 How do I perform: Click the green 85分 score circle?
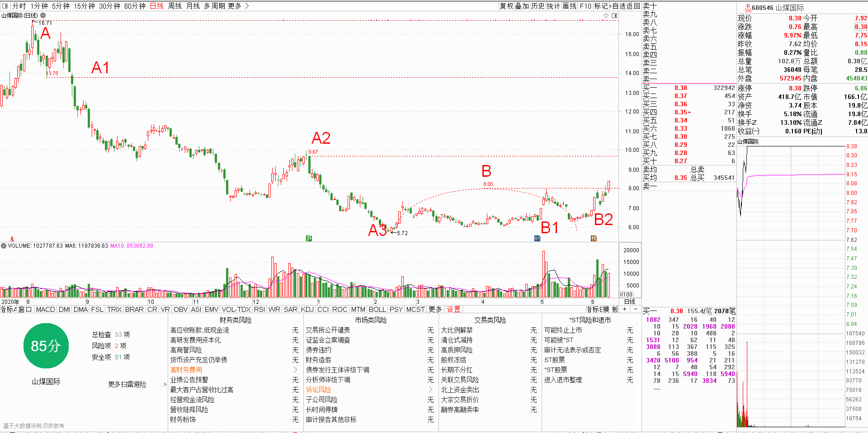pyautogui.click(x=46, y=346)
